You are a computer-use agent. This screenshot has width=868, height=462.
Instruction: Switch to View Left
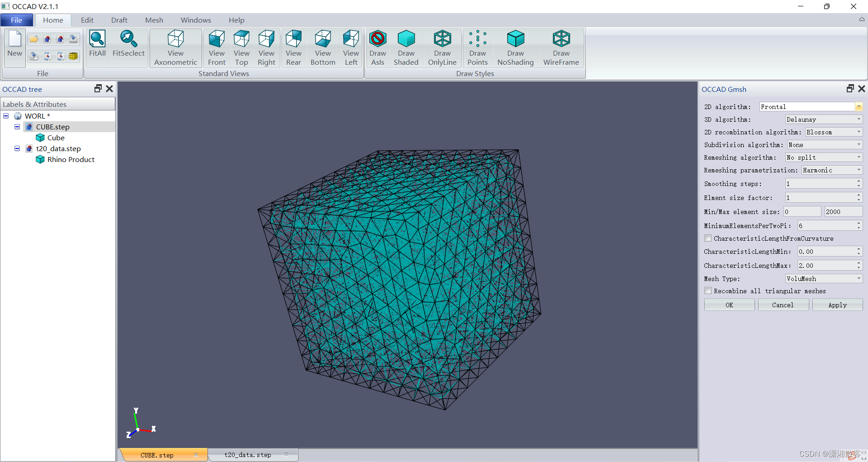(351, 48)
